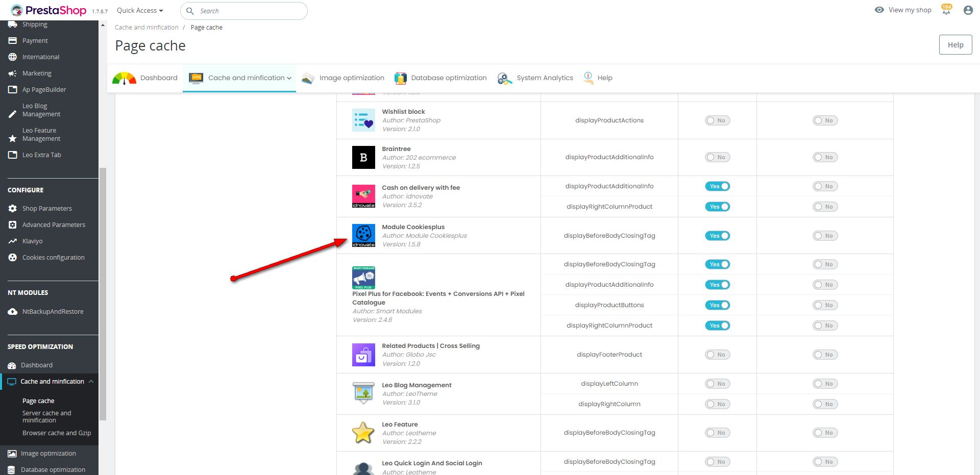Click the Braintree module logo

363,157
